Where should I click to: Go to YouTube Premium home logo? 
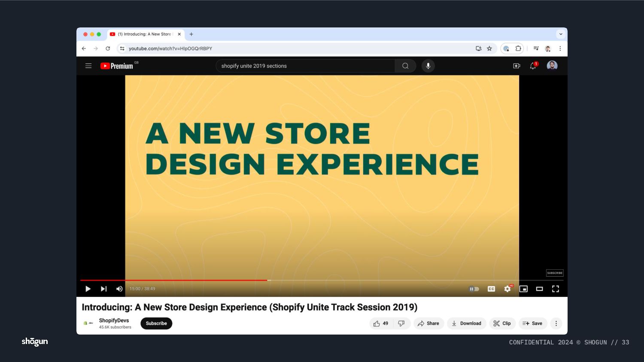(117, 66)
